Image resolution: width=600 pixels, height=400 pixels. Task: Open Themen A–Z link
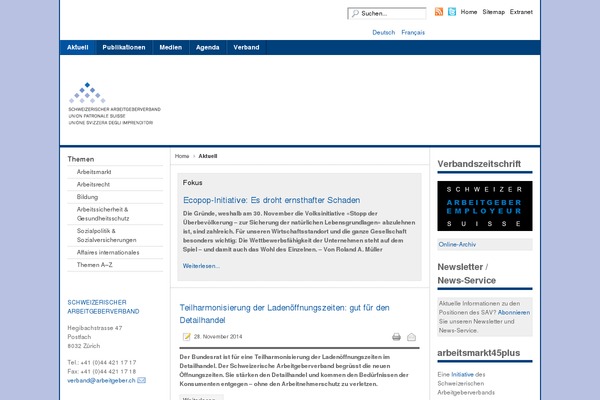click(95, 265)
